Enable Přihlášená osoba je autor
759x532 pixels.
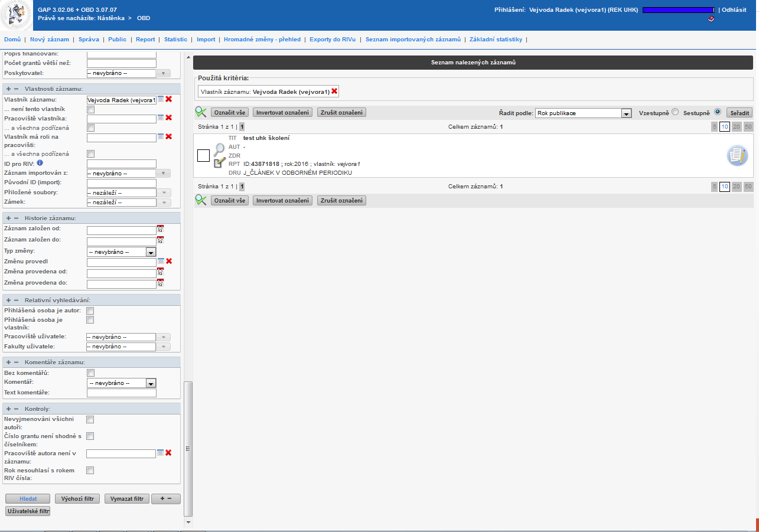click(x=90, y=311)
